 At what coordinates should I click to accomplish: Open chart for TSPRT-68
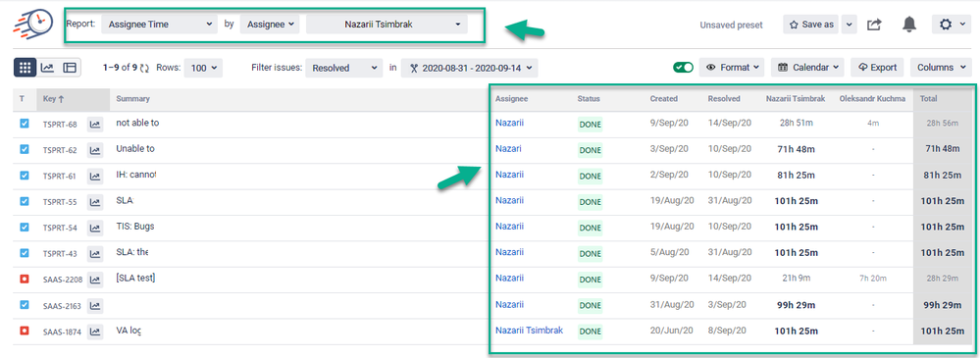[95, 124]
